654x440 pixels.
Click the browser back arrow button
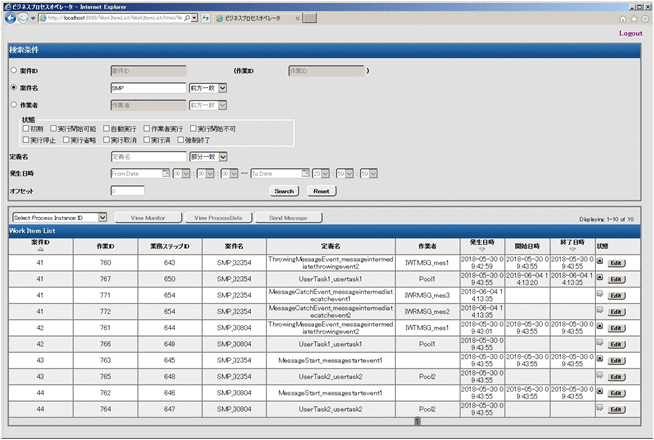point(10,18)
